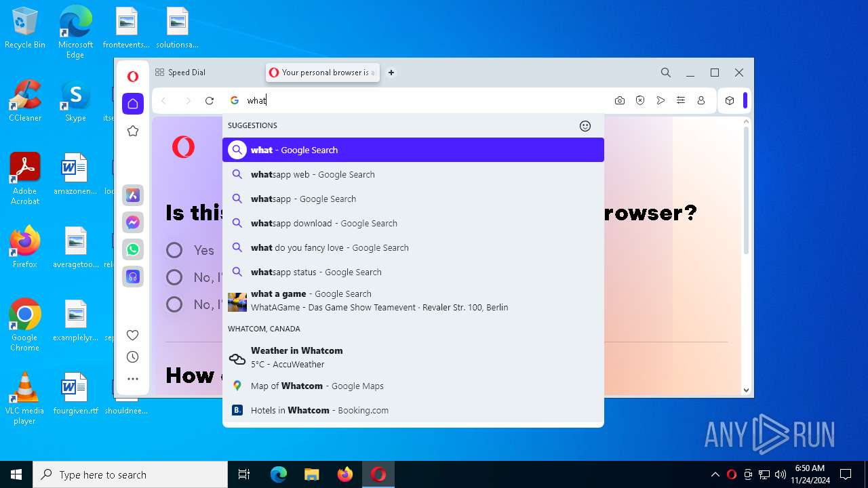Image resolution: width=868 pixels, height=488 pixels.
Task: Select fourgiven.rtf file on desktop
Action: [75, 394]
